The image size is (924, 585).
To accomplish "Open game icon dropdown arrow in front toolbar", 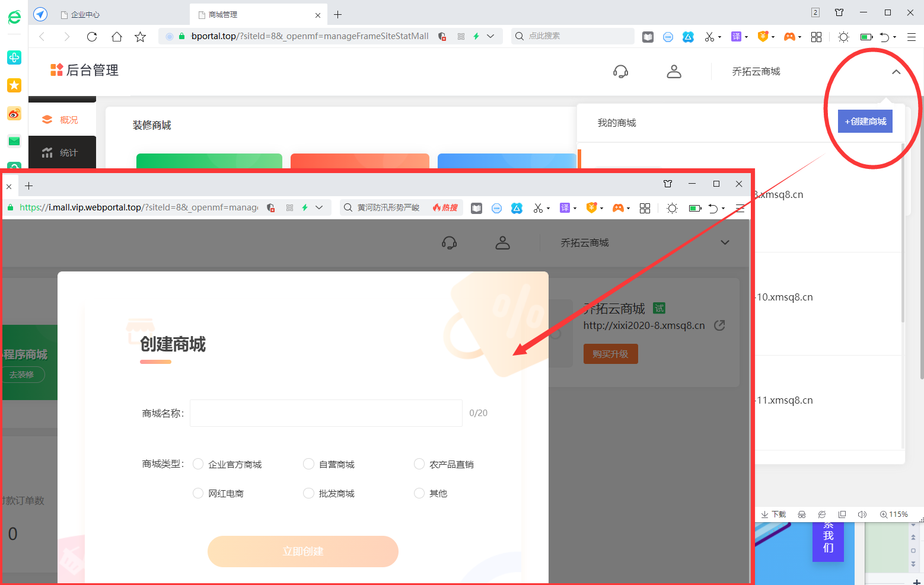I will tap(629, 209).
